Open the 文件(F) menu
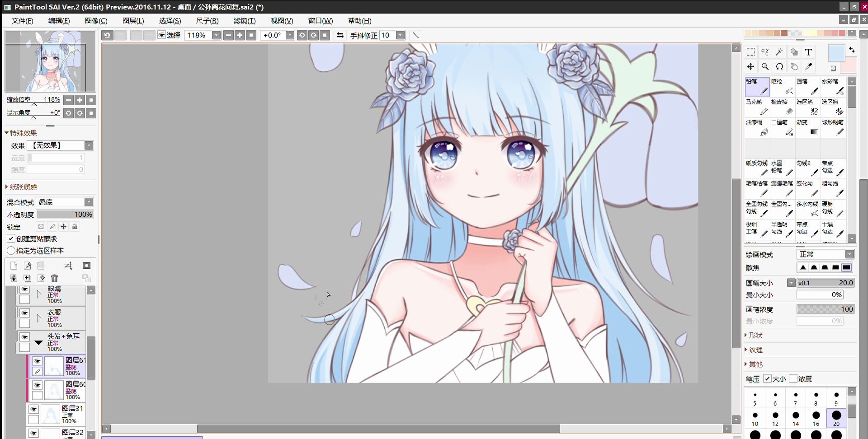 (22, 21)
